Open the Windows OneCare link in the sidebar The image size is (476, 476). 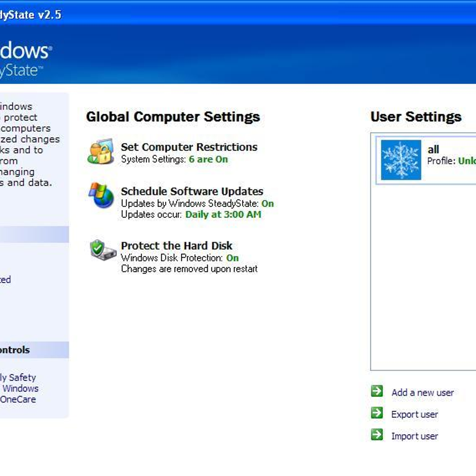pyautogui.click(x=18, y=399)
